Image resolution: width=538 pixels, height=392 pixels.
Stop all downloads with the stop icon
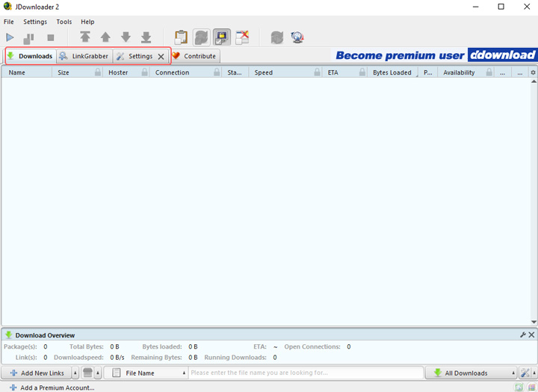[x=51, y=37]
